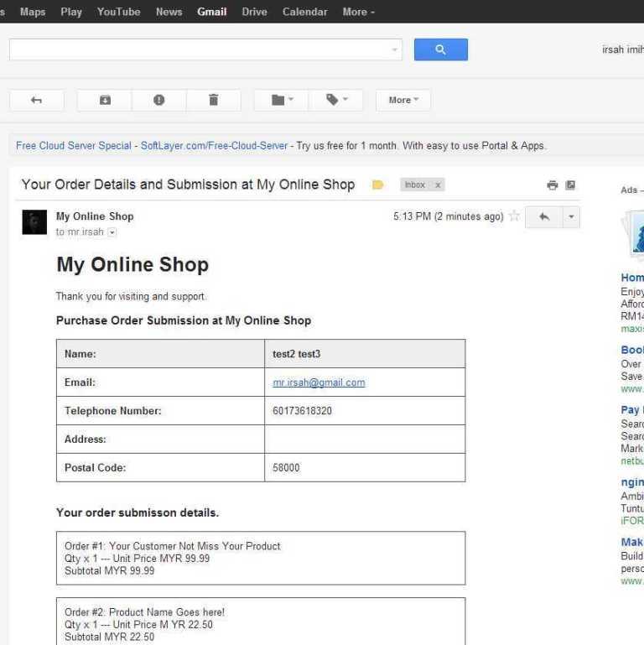Select Gmail in top bar

click(212, 12)
